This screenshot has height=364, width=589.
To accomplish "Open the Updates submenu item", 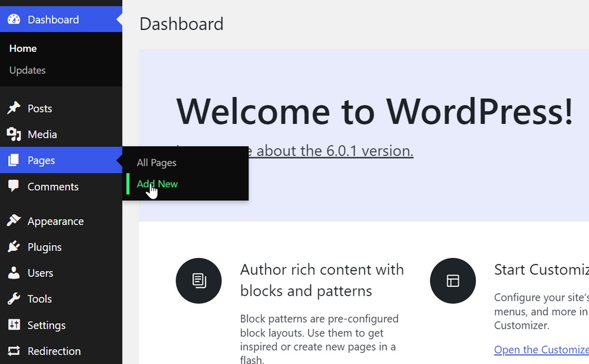I will (x=28, y=70).
